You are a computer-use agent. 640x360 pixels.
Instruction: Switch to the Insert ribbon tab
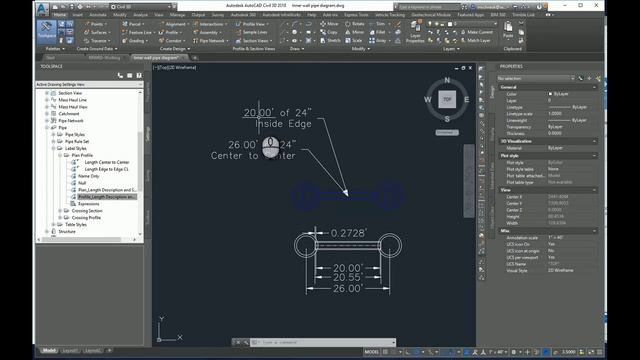77,15
